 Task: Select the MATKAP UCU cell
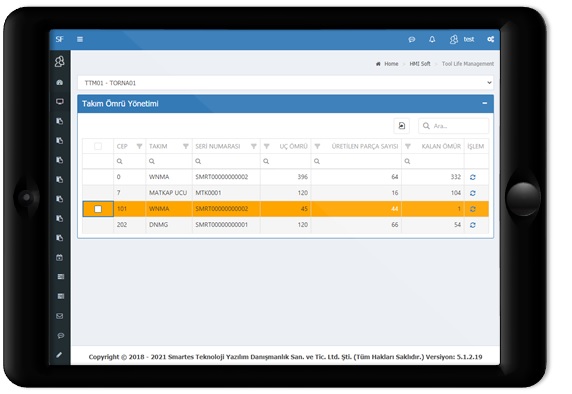[x=168, y=193]
